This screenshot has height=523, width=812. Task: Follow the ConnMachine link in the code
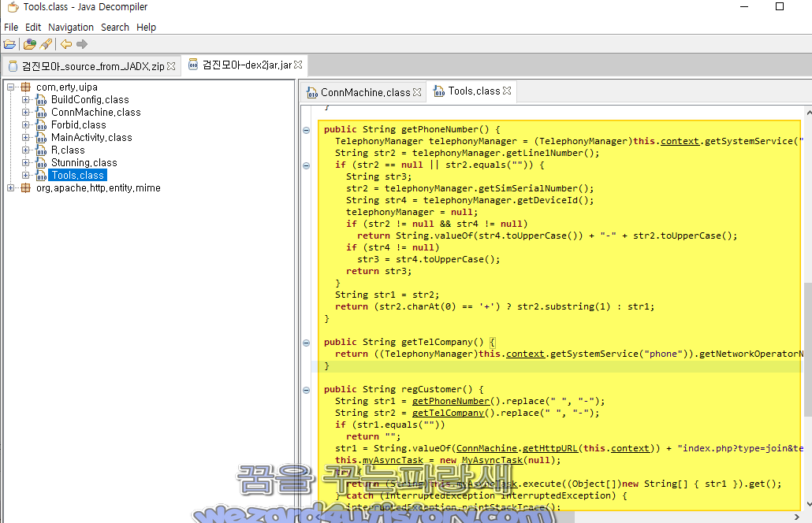pos(486,448)
